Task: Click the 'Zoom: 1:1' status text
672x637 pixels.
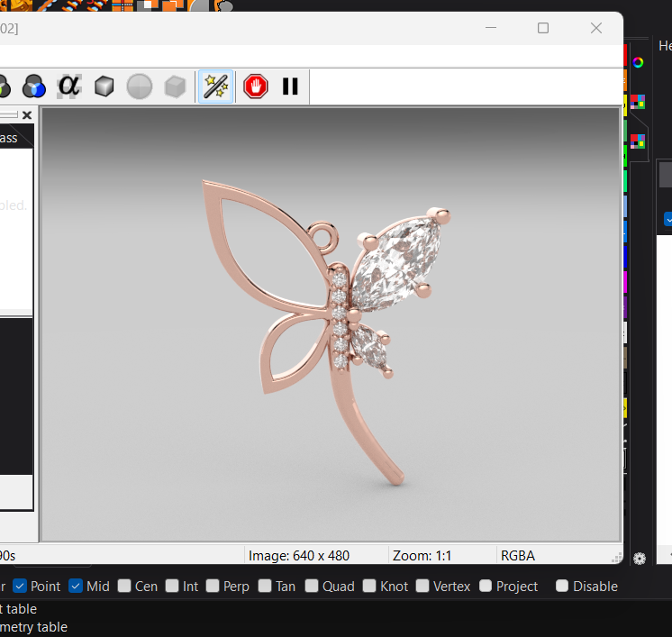Action: (x=422, y=556)
